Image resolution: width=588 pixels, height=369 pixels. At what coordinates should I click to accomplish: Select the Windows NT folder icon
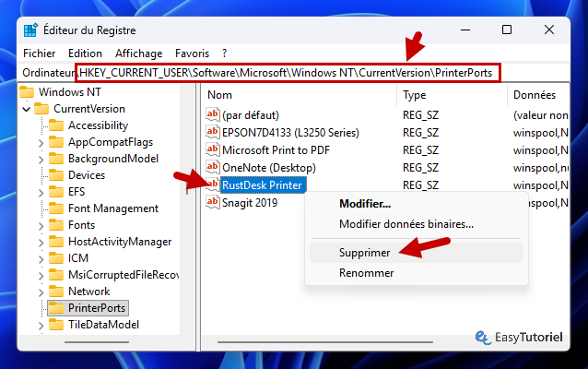click(x=27, y=92)
